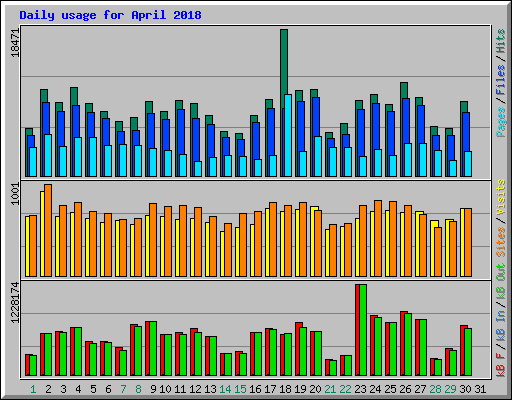Click the orange sites bar for day 2

tap(48, 230)
